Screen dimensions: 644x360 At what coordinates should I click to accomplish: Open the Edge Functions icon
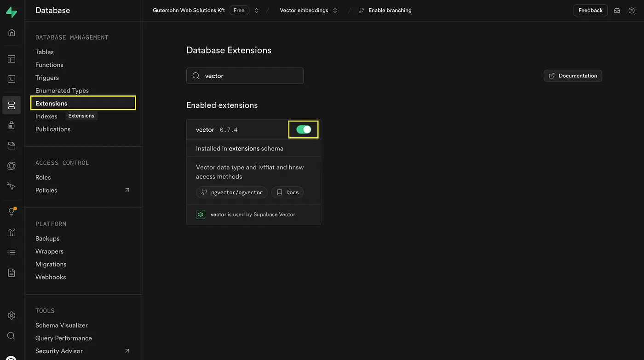pos(11,166)
